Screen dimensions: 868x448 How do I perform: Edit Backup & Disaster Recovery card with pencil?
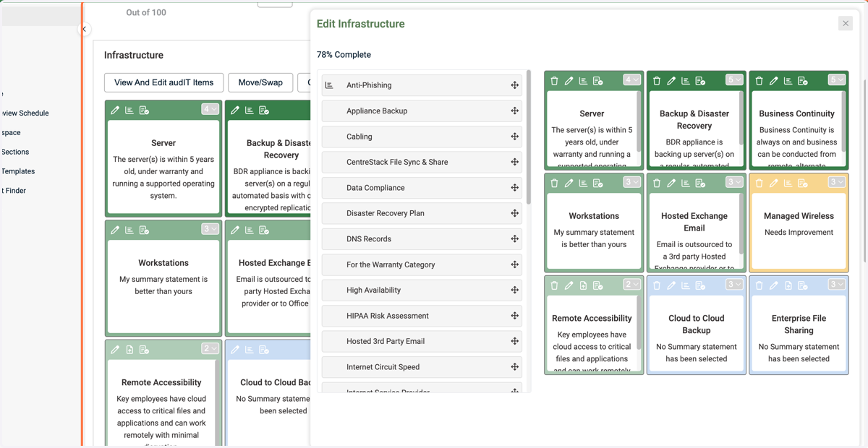tap(671, 81)
